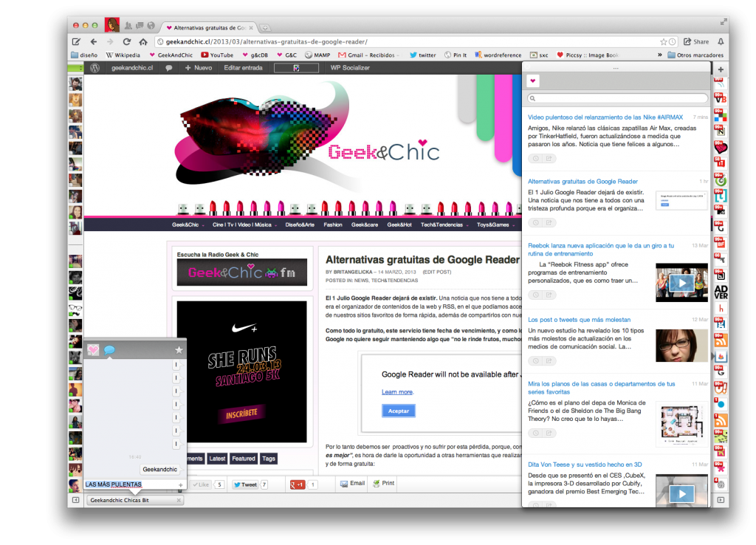Image resolution: width=756 pixels, height=545 pixels.
Task: Open Geek&Chic navigation menu
Action: pyautogui.click(x=188, y=224)
